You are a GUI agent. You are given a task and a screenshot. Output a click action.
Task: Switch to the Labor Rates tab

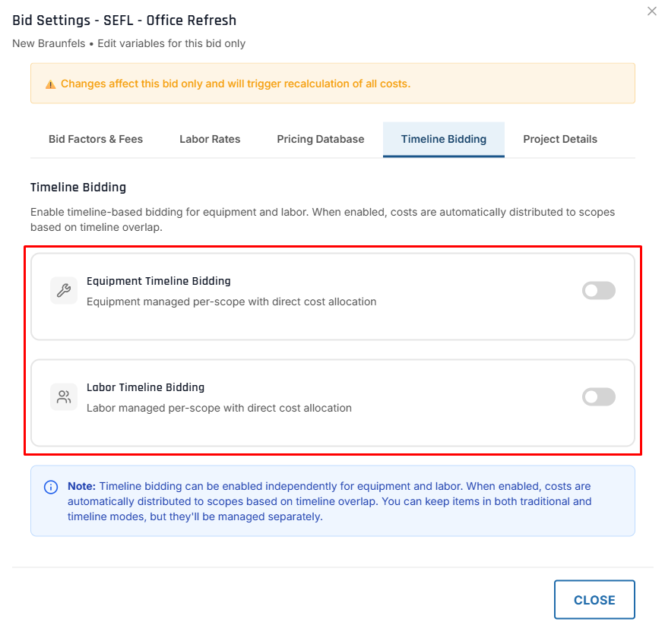210,140
